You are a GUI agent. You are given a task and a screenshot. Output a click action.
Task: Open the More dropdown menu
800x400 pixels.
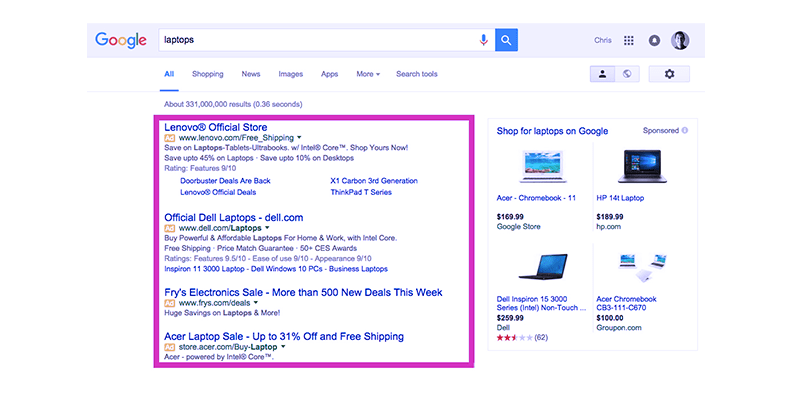coord(368,74)
